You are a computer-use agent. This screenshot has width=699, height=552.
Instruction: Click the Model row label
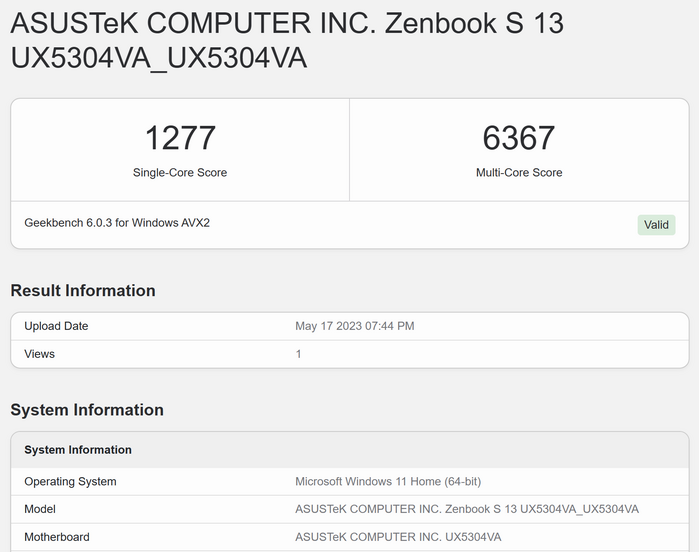point(40,509)
